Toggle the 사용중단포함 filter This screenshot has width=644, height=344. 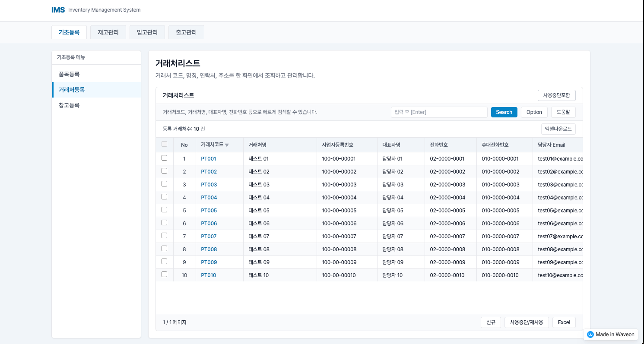[556, 95]
